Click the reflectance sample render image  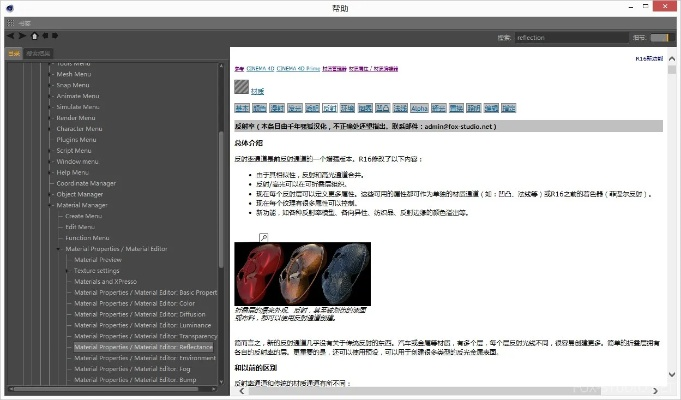point(301,273)
